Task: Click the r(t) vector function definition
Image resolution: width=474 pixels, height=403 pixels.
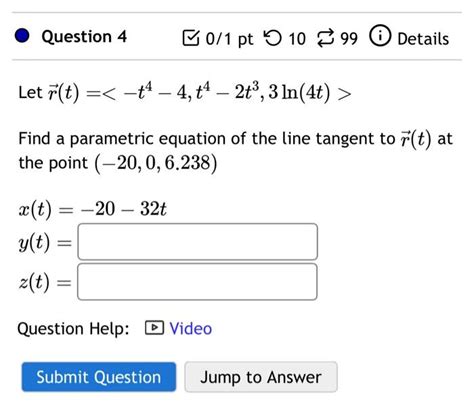Action: click(185, 92)
